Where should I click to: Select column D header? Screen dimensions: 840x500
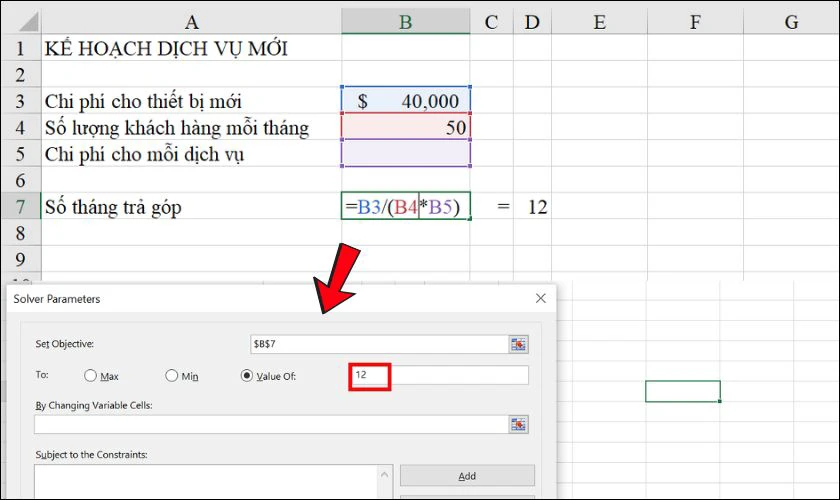(x=532, y=22)
